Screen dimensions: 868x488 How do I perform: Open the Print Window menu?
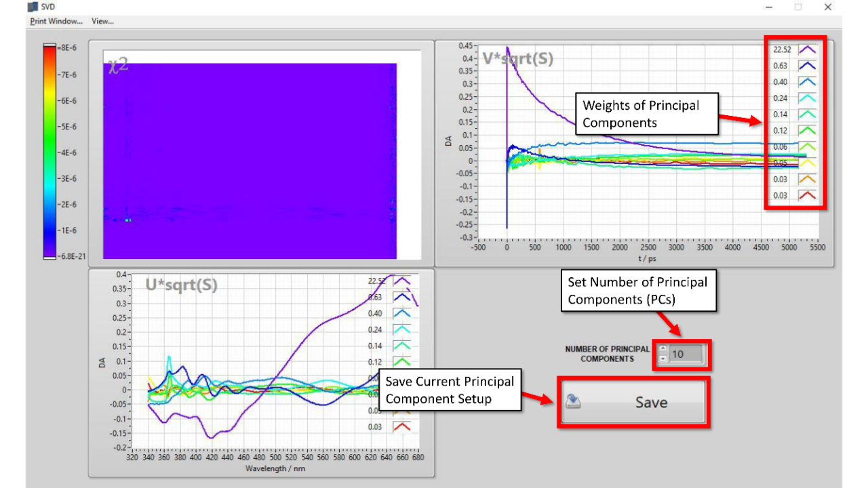coord(56,21)
